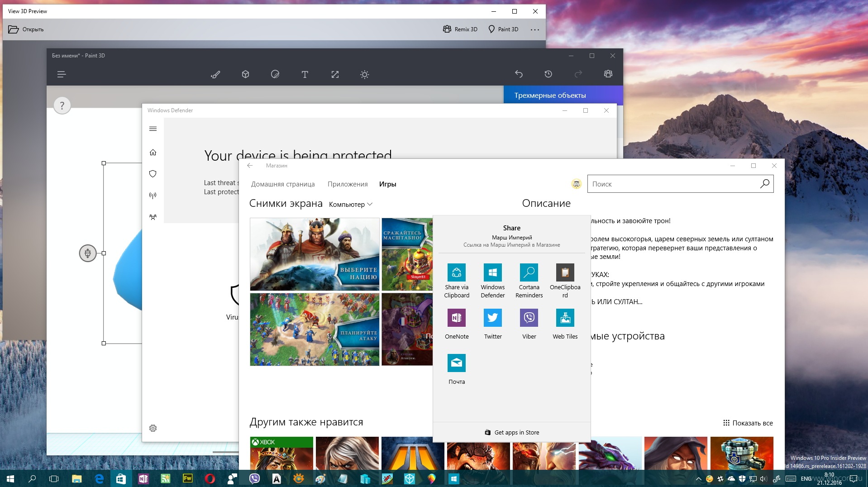Click the back arrow in the Магазин window
The width and height of the screenshot is (868, 487).
250,166
